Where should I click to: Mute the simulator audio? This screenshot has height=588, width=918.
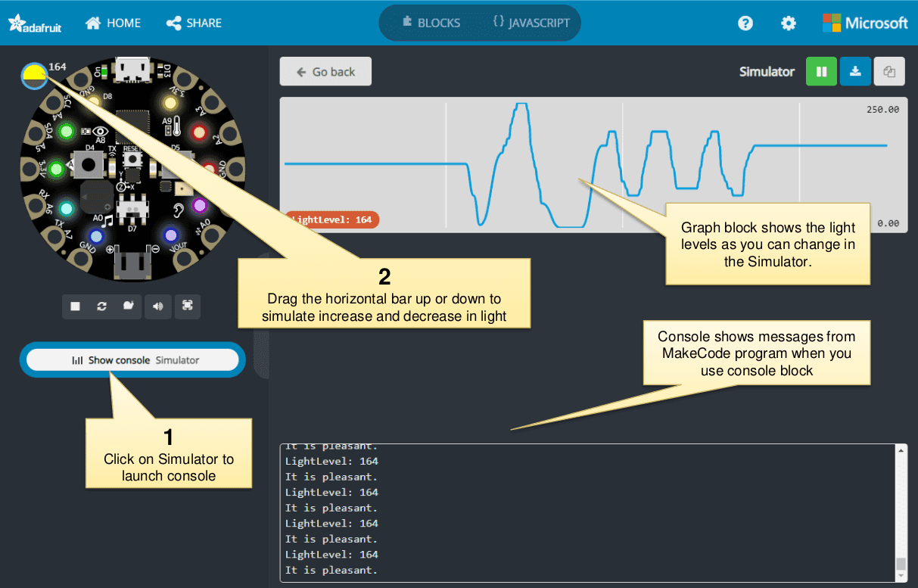157,306
